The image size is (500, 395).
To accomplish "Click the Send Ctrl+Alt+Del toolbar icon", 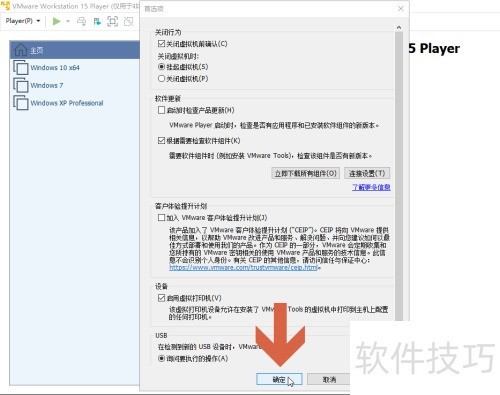I will (x=81, y=22).
